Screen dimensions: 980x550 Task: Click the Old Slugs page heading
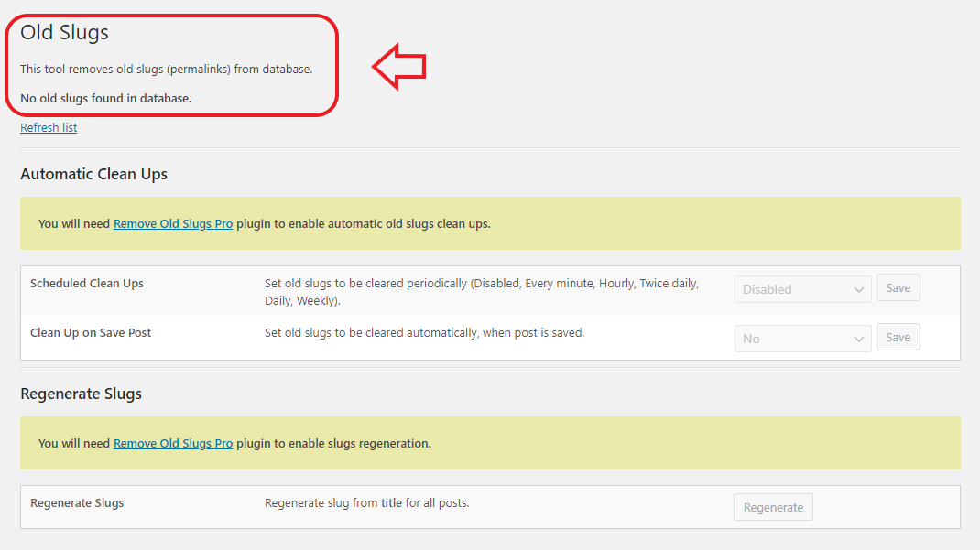point(64,33)
